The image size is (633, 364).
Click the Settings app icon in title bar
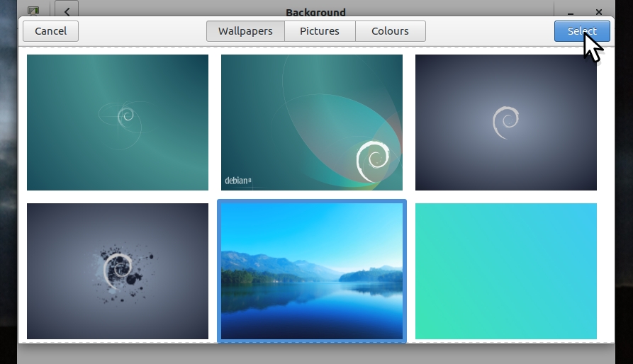coord(33,11)
